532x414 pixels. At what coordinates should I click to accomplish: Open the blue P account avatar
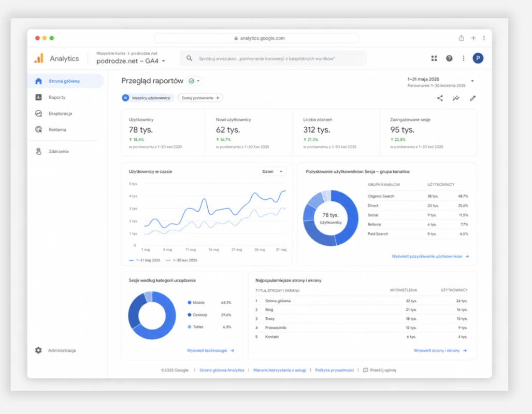tap(478, 58)
